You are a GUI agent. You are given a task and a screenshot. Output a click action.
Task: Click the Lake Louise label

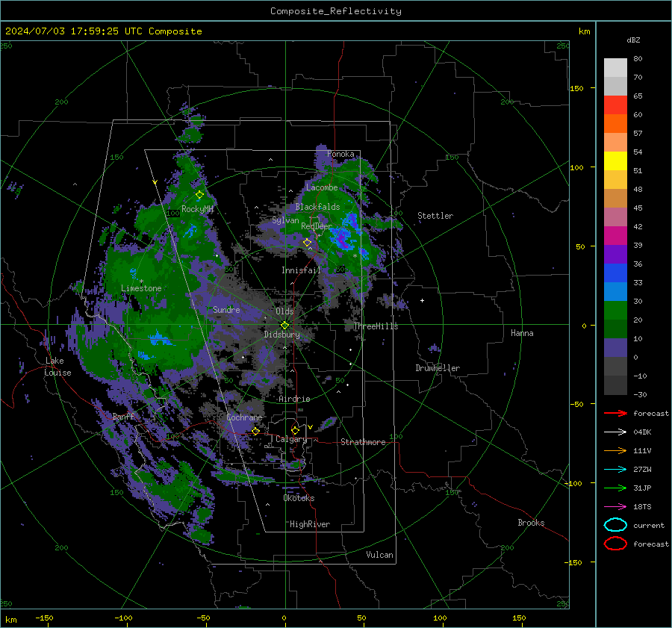[x=57, y=367]
